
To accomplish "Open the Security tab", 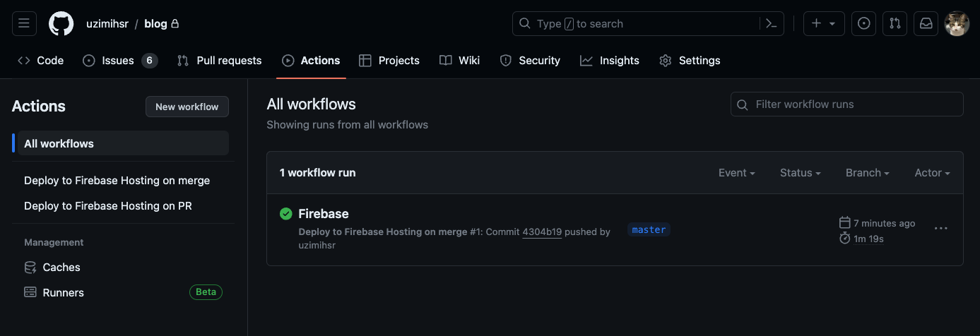I will tap(530, 61).
